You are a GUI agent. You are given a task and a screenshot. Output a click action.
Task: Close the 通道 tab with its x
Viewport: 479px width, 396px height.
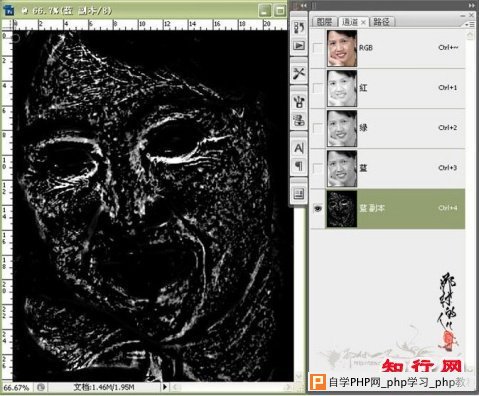(363, 22)
